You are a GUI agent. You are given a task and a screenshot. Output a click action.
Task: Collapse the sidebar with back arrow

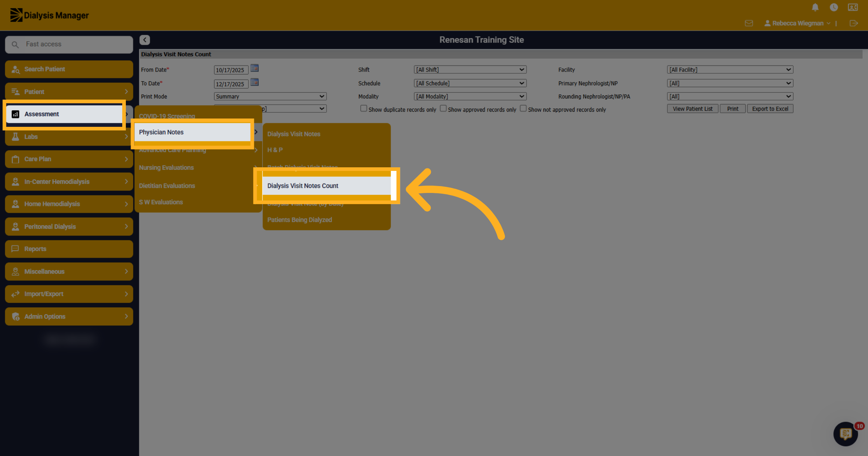(145, 40)
